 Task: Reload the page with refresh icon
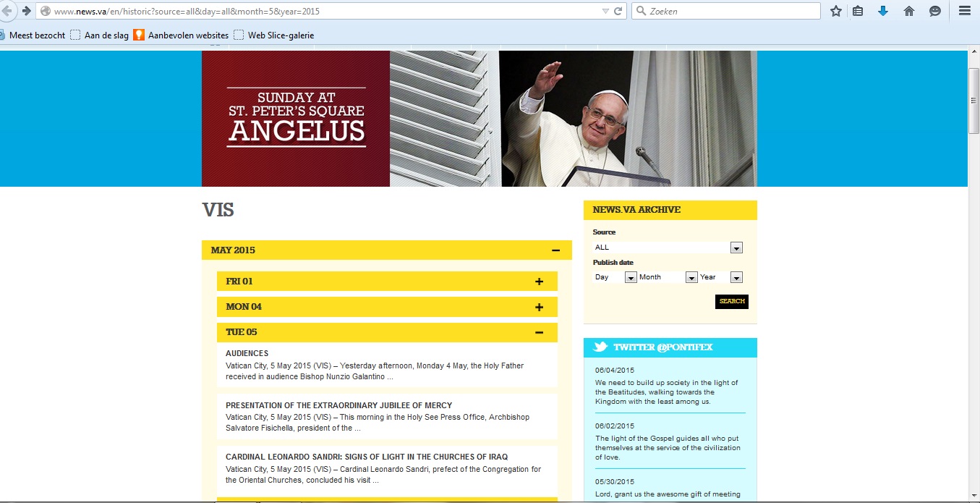point(618,11)
